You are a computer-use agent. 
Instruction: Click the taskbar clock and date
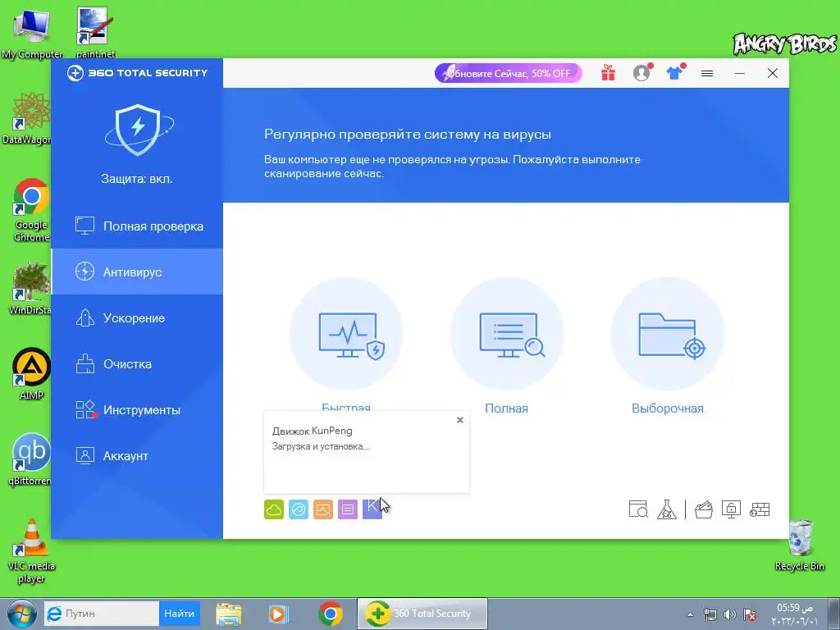click(795, 614)
